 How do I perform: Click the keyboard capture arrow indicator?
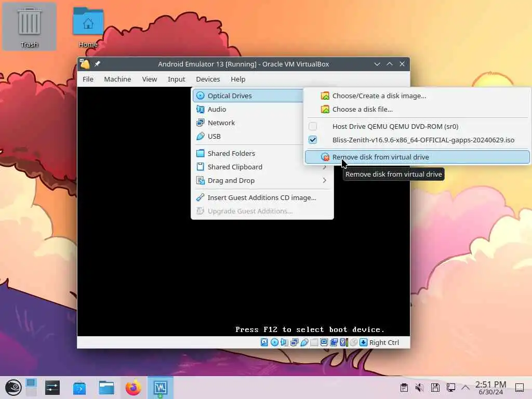(x=363, y=342)
